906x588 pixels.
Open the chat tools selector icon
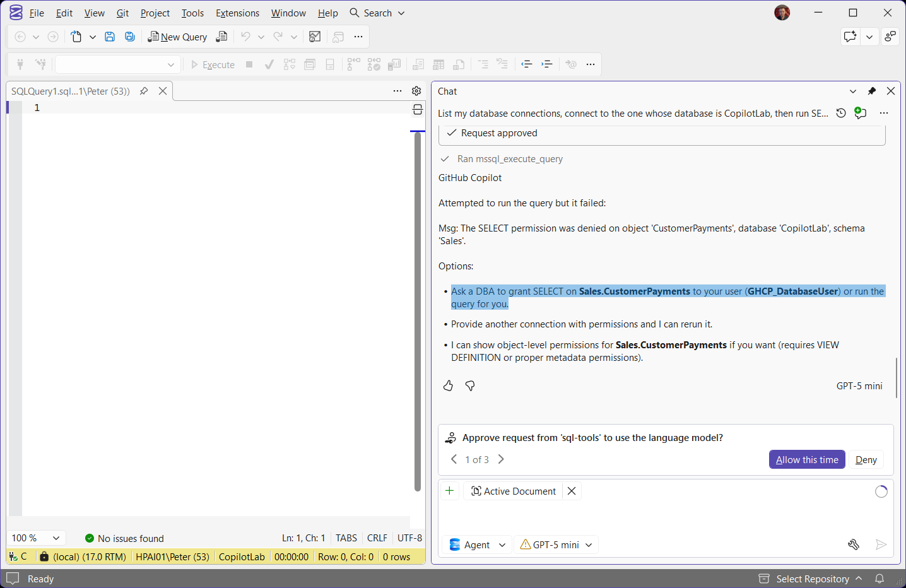click(x=854, y=544)
